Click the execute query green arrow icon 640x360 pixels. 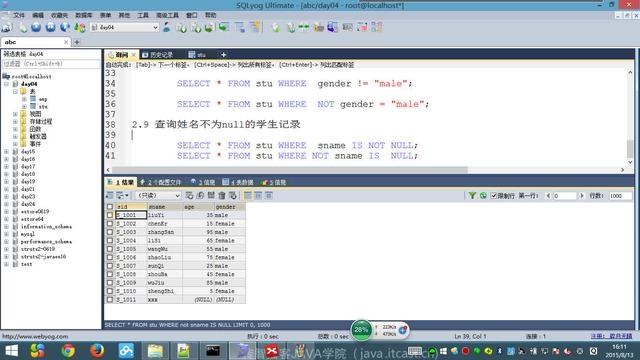point(23,28)
